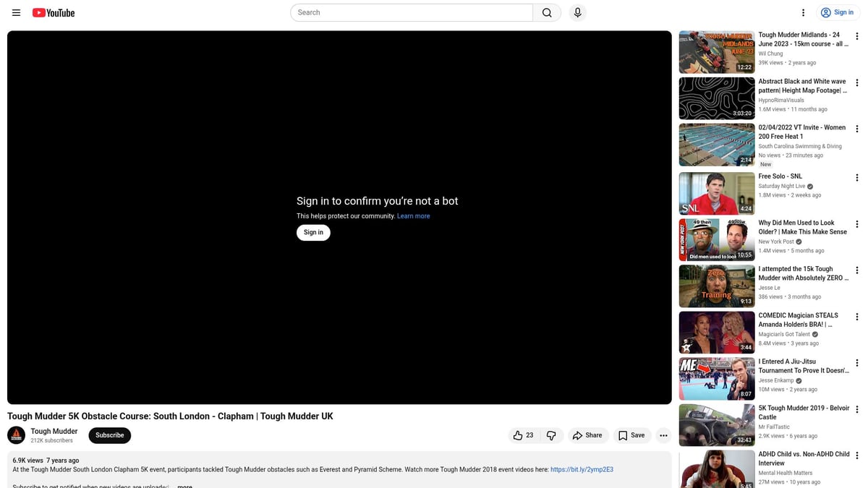Open the header settings three-dot menu
The width and height of the screenshot is (868, 488).
803,12
